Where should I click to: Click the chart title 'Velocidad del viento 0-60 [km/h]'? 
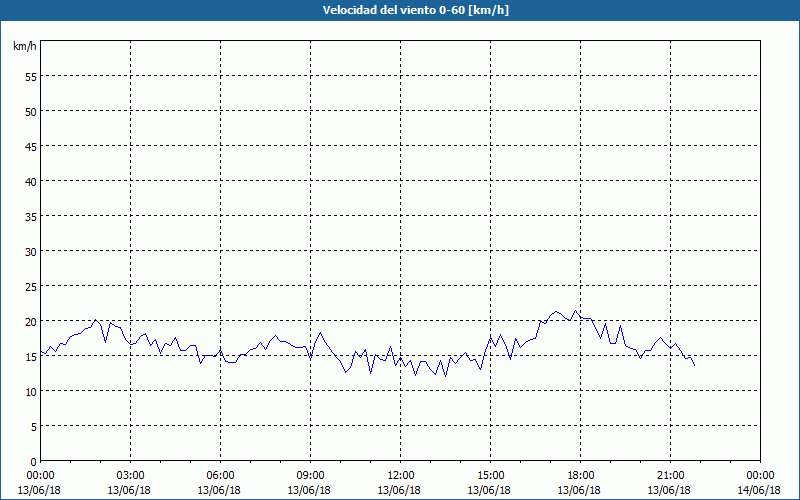[x=416, y=10]
